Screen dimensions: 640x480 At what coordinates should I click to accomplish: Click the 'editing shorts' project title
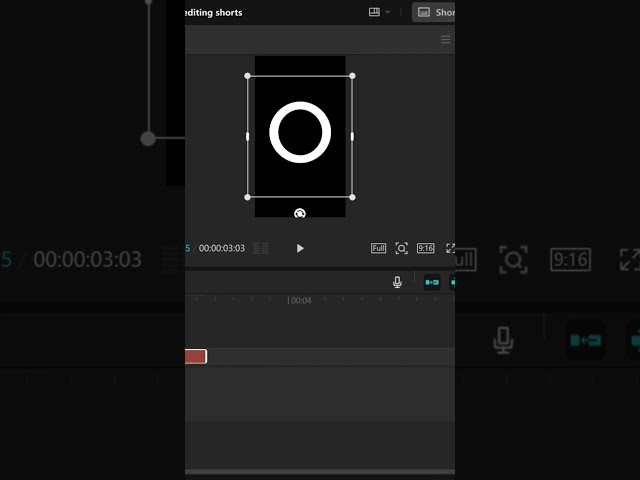pos(214,13)
